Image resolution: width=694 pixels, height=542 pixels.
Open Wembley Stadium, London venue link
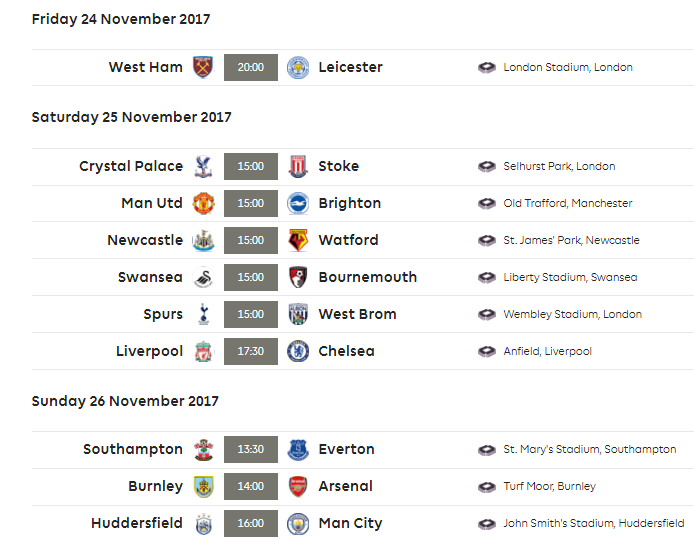572,314
